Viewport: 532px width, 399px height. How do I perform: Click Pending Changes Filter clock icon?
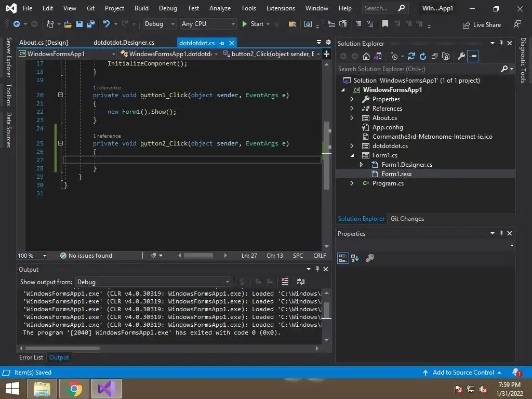394,56
